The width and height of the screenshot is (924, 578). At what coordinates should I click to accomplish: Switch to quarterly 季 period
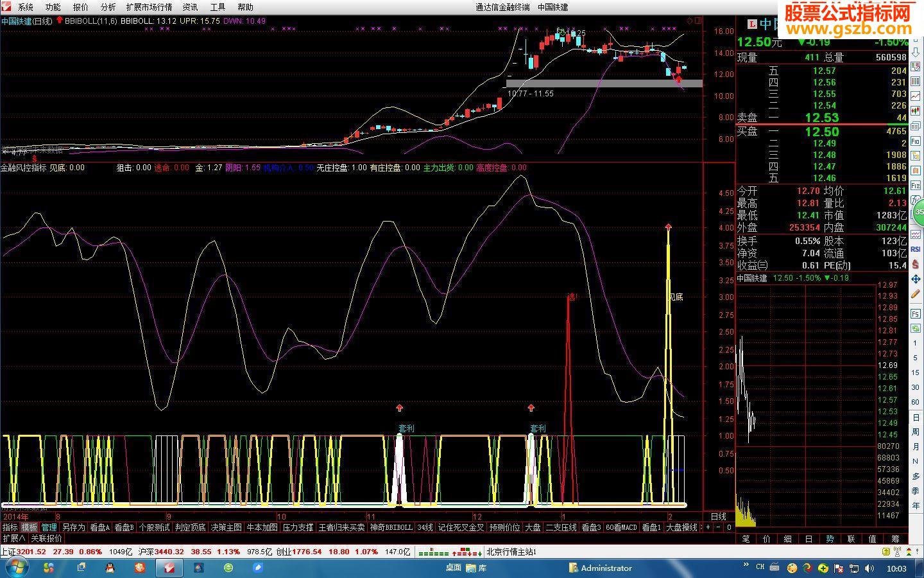click(x=916, y=491)
